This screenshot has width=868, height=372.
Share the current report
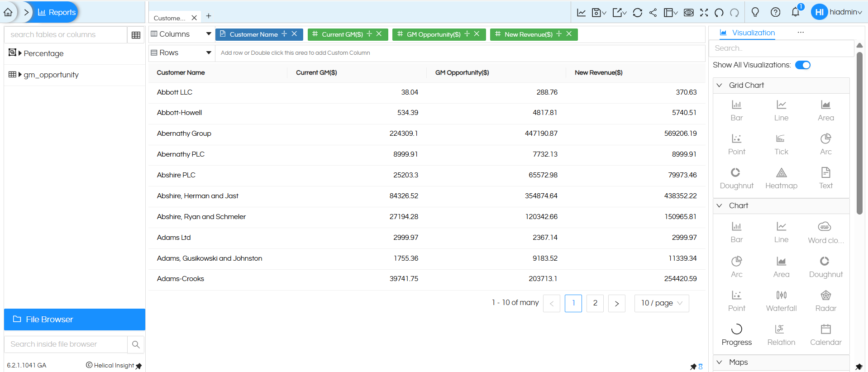pyautogui.click(x=653, y=13)
